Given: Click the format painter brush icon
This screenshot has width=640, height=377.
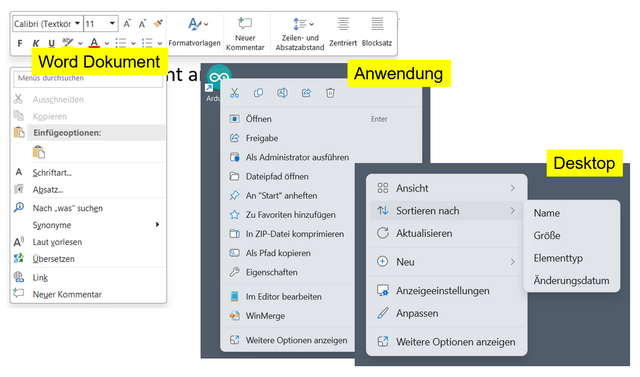Looking at the screenshot, I should click(x=158, y=24).
